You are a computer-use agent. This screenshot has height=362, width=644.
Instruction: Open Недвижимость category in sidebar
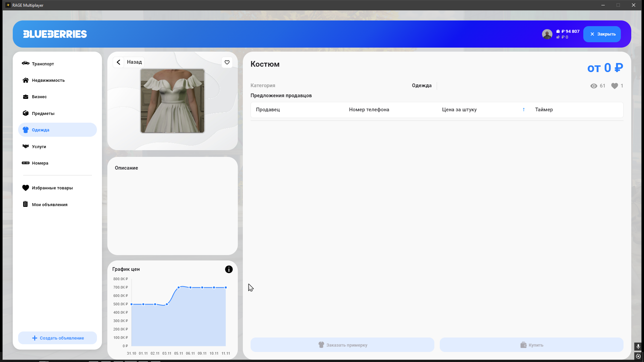click(48, 80)
